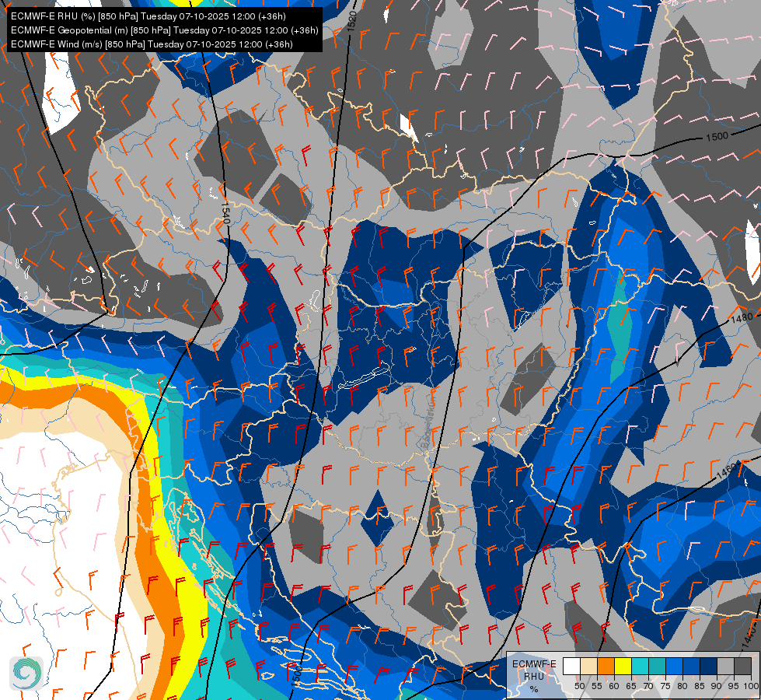
Task: Click the 1480 contour label
Action: pyautogui.click(x=742, y=319)
